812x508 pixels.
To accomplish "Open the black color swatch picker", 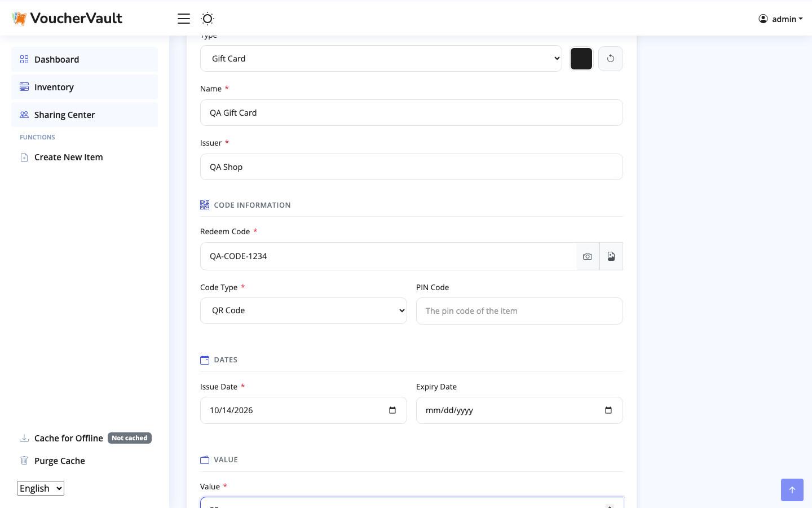I will tap(581, 59).
